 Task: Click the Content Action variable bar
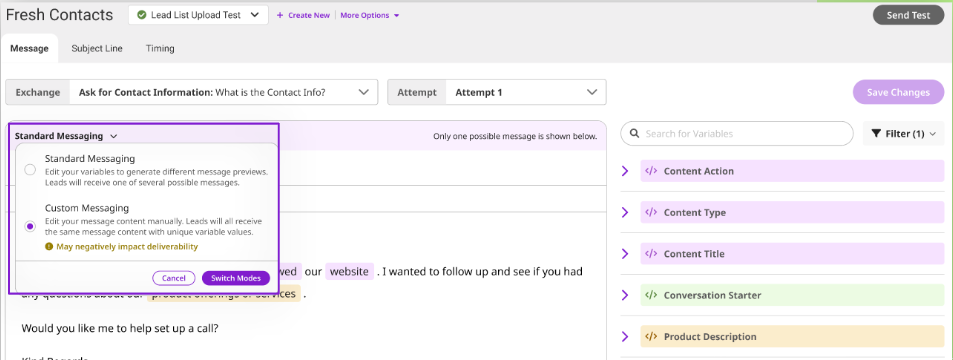792,171
